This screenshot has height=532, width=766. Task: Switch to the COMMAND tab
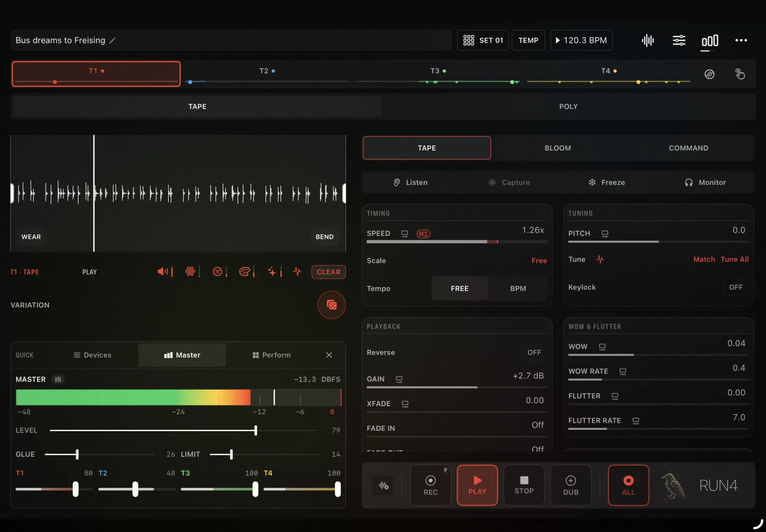pos(688,148)
